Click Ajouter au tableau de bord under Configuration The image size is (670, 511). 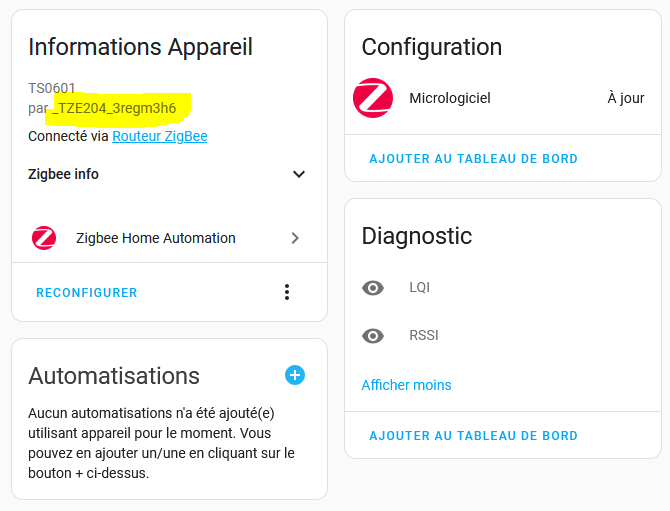pos(473,159)
